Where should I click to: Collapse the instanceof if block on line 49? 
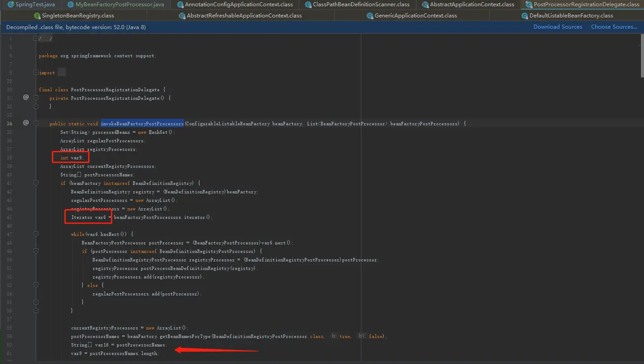coord(36,251)
